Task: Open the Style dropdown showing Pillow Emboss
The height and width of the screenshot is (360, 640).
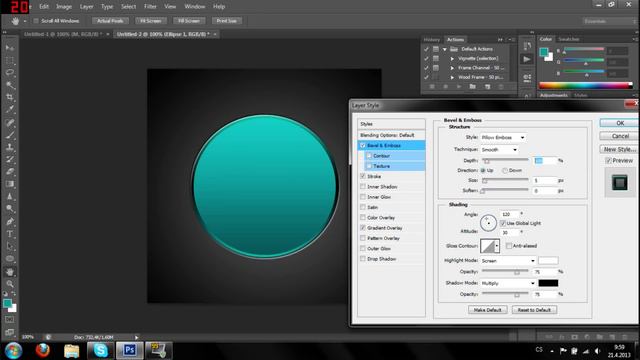Action: pyautogui.click(x=503, y=138)
